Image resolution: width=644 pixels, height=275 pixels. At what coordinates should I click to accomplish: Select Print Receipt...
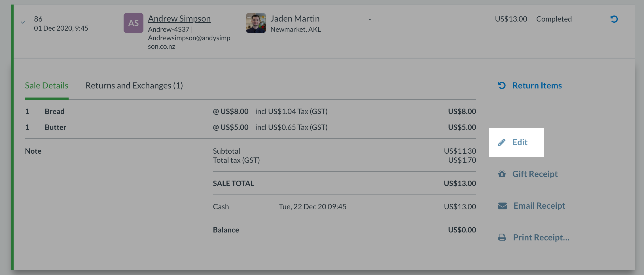(x=541, y=238)
